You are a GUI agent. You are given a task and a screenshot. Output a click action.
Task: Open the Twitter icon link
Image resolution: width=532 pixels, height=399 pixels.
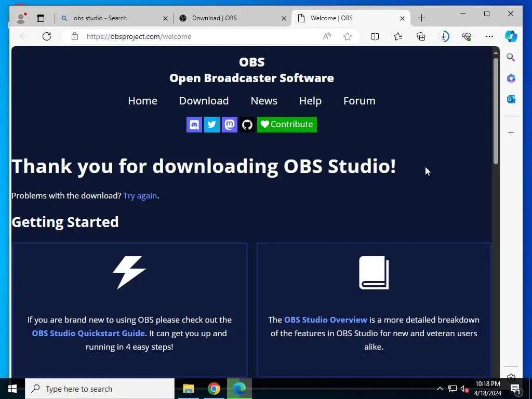point(212,125)
